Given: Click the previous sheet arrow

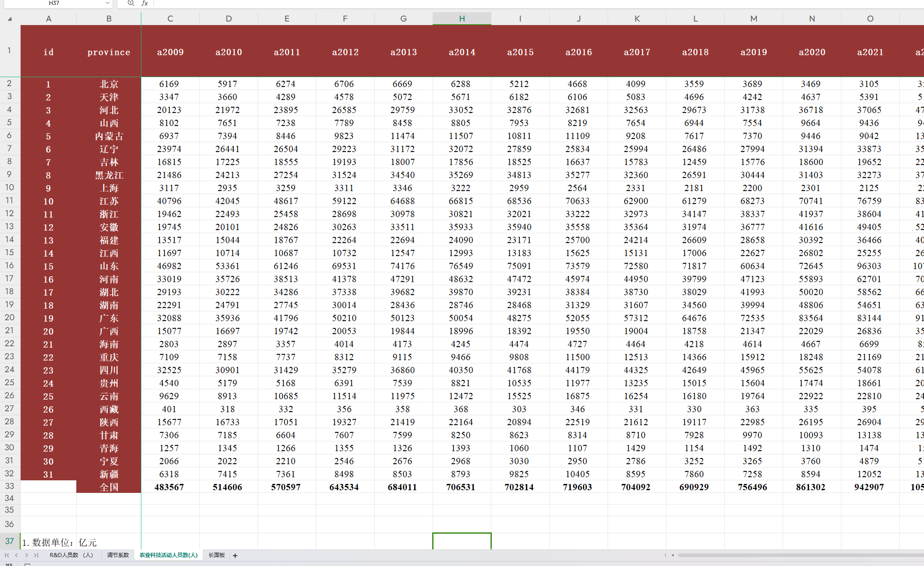Looking at the screenshot, I should 17,555.
